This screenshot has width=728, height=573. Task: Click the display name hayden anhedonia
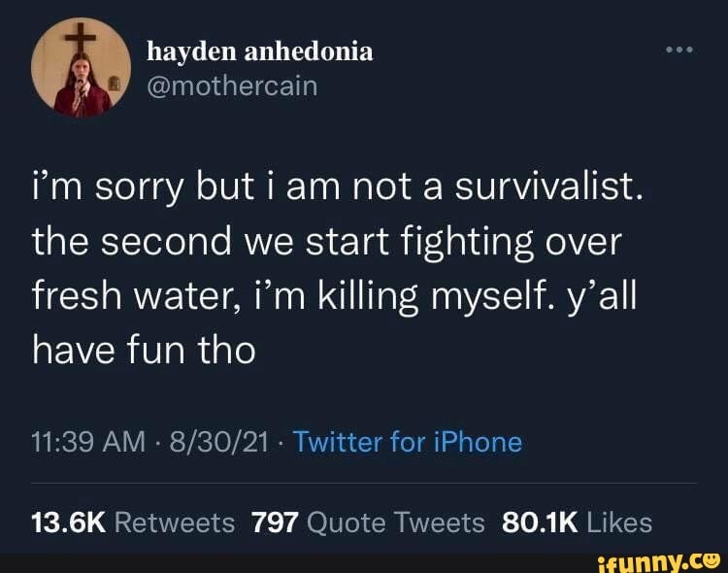tap(260, 51)
